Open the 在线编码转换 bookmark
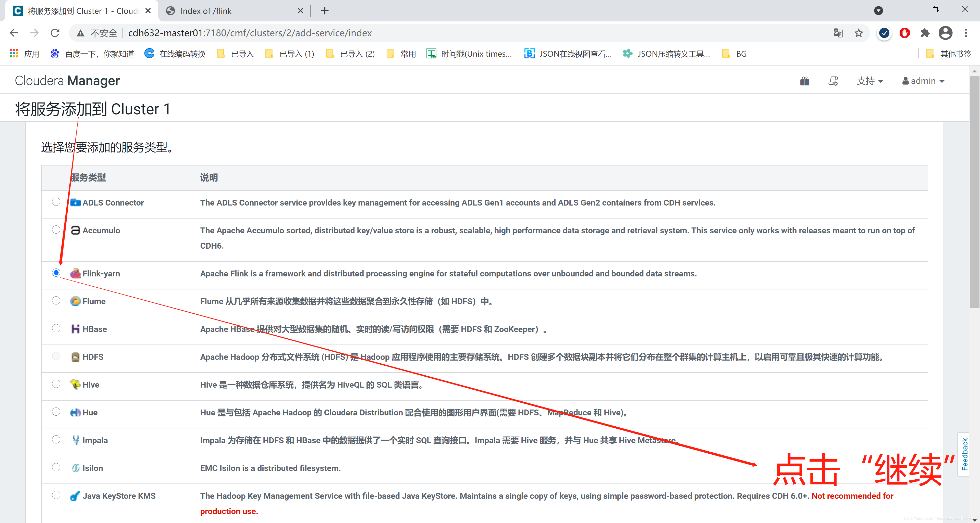Screen dimensions: 980x523 point(175,54)
